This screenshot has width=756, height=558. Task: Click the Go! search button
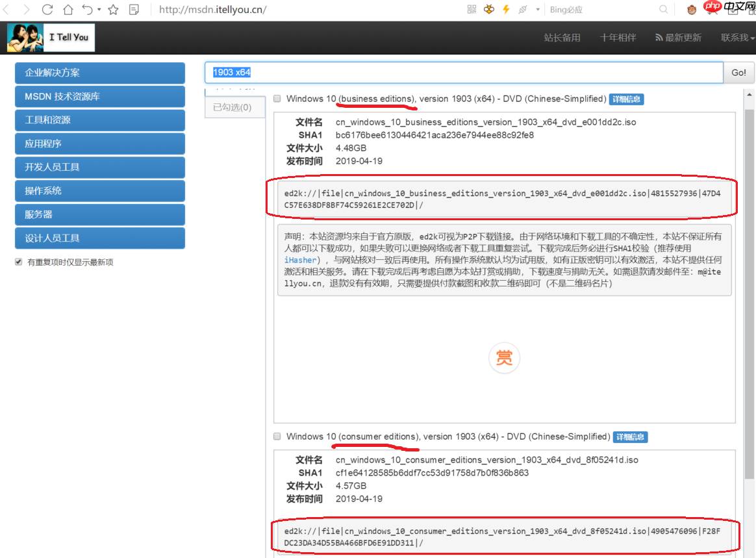point(738,73)
